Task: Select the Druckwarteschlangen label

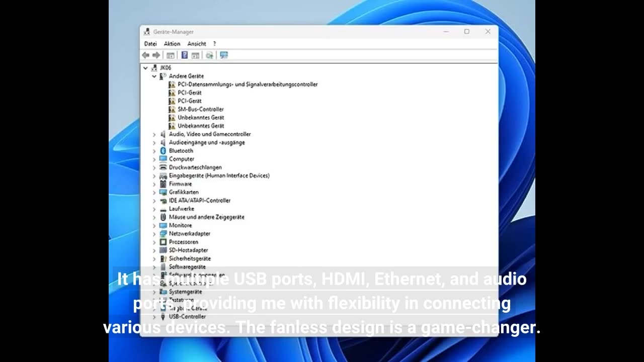Action: tap(195, 167)
